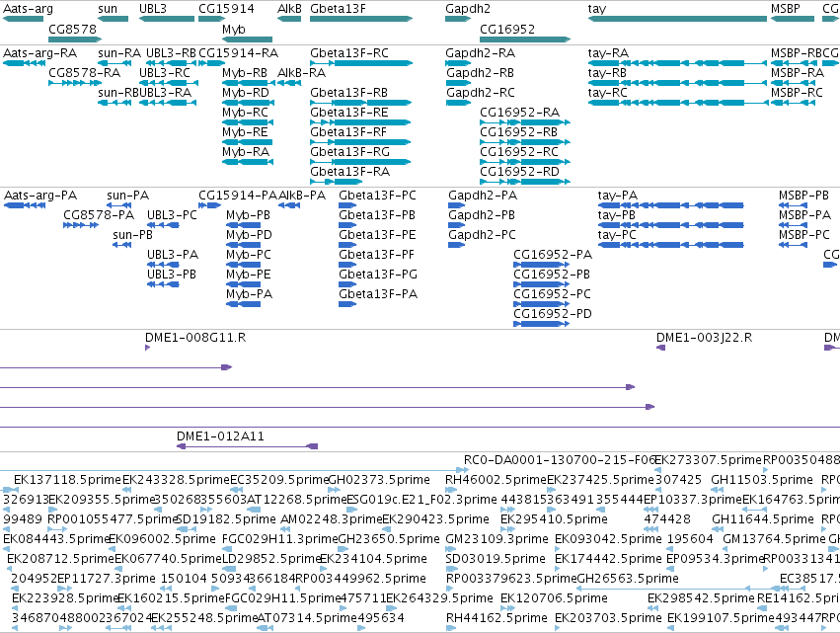
Task: Click transcript Gbeta13F-RG
Action: click(360, 162)
